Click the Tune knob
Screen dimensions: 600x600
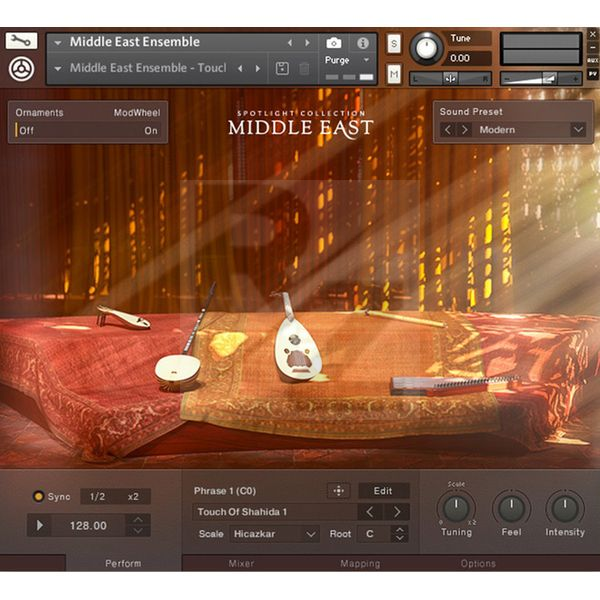(x=427, y=48)
